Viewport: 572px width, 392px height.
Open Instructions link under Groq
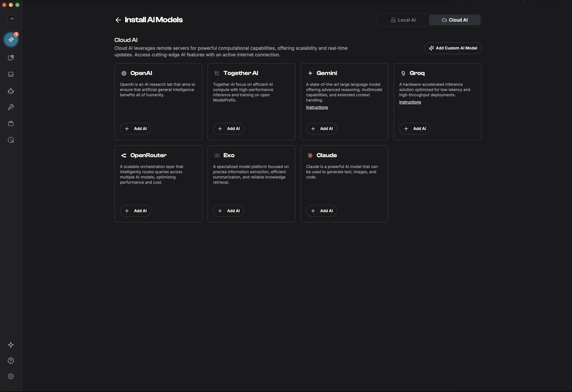[x=410, y=102]
